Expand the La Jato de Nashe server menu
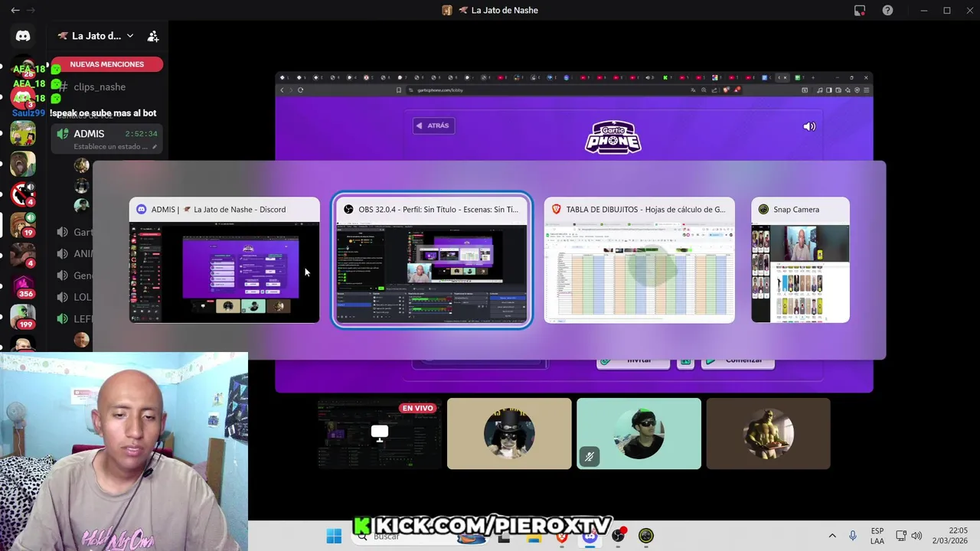This screenshot has height=551, width=980. pyautogui.click(x=96, y=36)
